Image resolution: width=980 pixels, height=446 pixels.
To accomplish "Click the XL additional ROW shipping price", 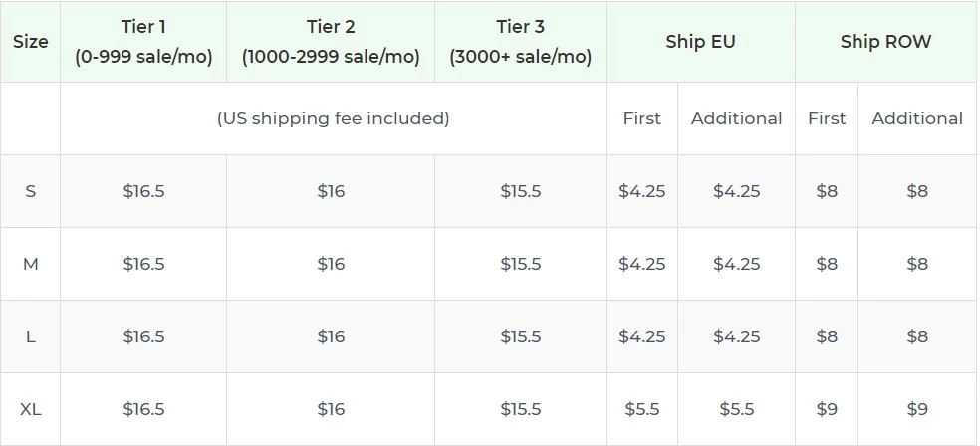I will (x=916, y=409).
